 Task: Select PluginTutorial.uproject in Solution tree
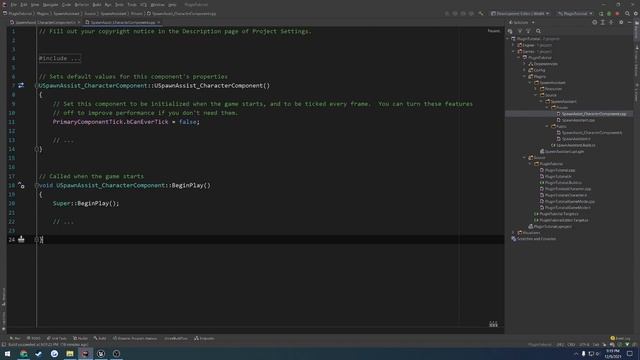pyautogui.click(x=550, y=227)
